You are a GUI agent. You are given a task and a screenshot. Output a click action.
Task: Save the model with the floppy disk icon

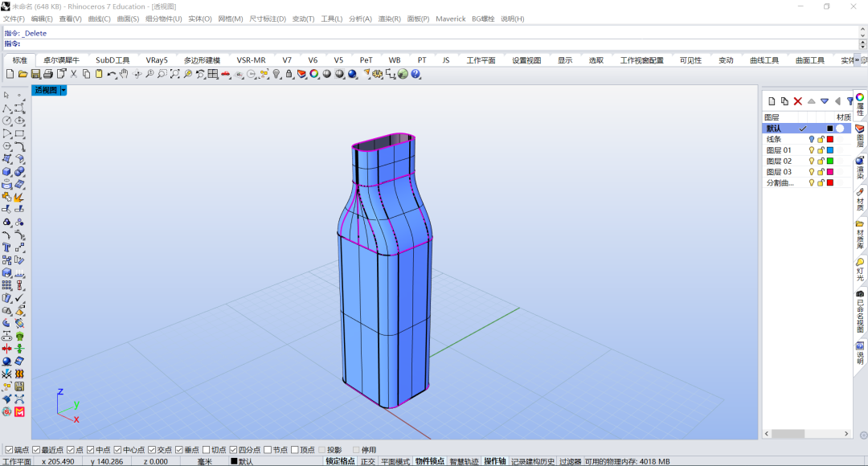(x=35, y=74)
